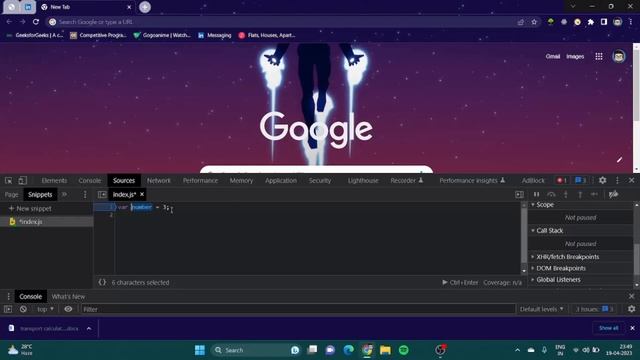
Task: Open the AdBlock DevTools tab
Action: tap(533, 180)
